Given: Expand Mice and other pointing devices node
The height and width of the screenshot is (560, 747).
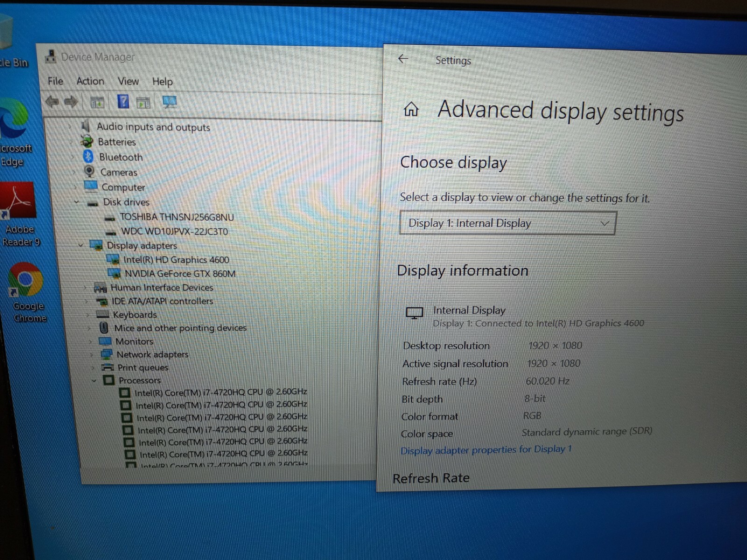Looking at the screenshot, I should [89, 328].
